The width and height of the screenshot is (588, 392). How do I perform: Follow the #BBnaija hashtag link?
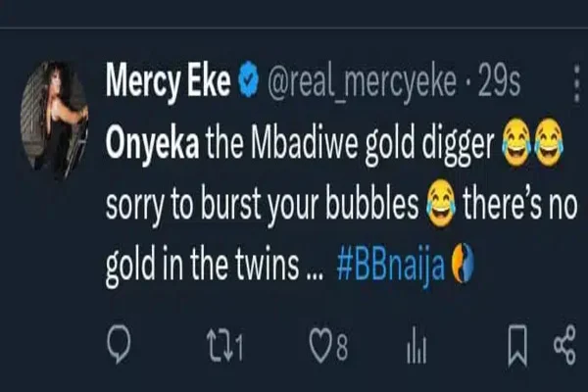point(390,266)
